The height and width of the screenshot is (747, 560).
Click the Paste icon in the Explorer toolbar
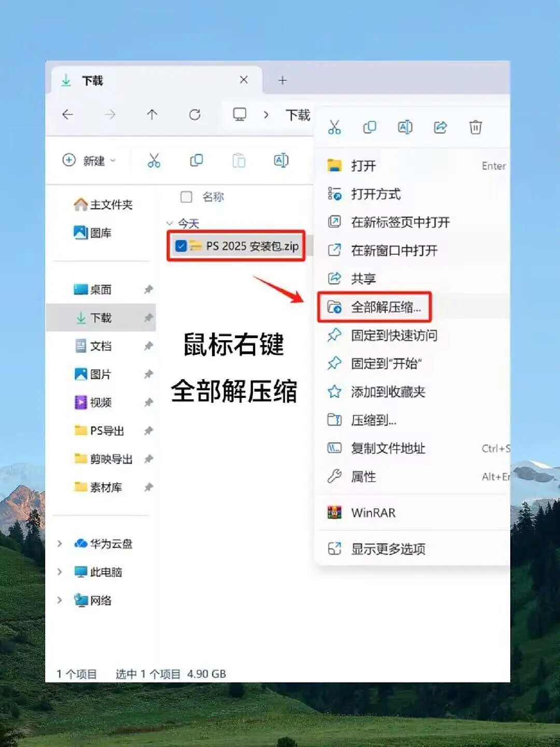[239, 161]
